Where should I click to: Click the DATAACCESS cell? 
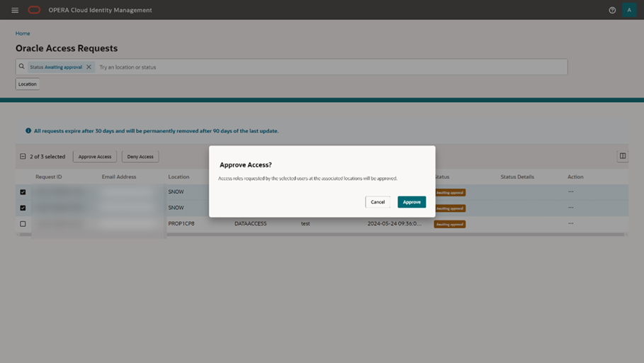[x=251, y=223]
